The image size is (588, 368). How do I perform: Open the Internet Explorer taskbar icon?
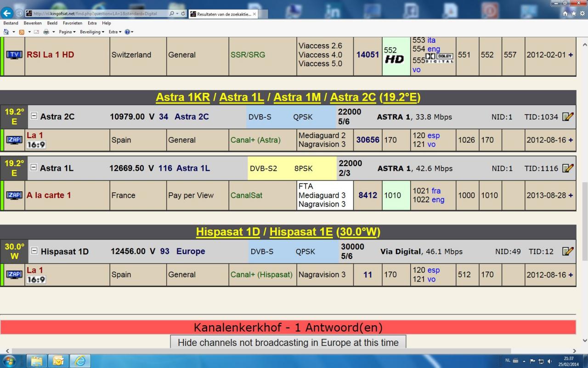coord(80,361)
